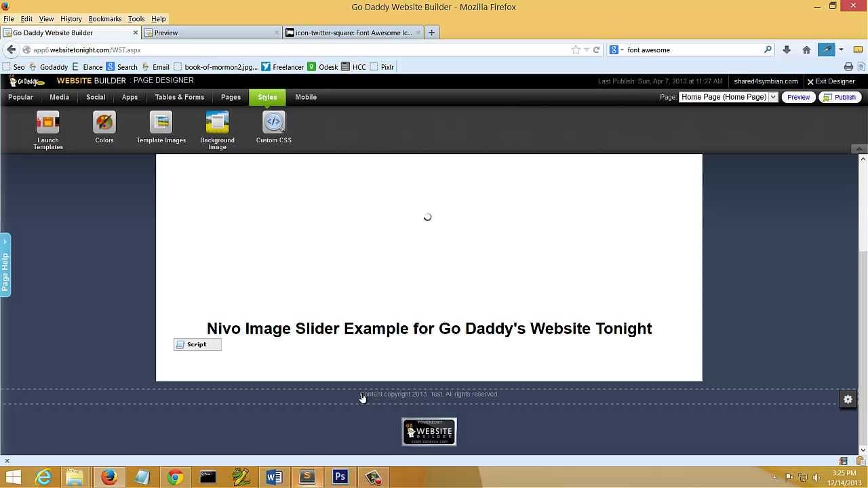Switch to the Preview browser tab
The image size is (868, 488).
coord(165,32)
